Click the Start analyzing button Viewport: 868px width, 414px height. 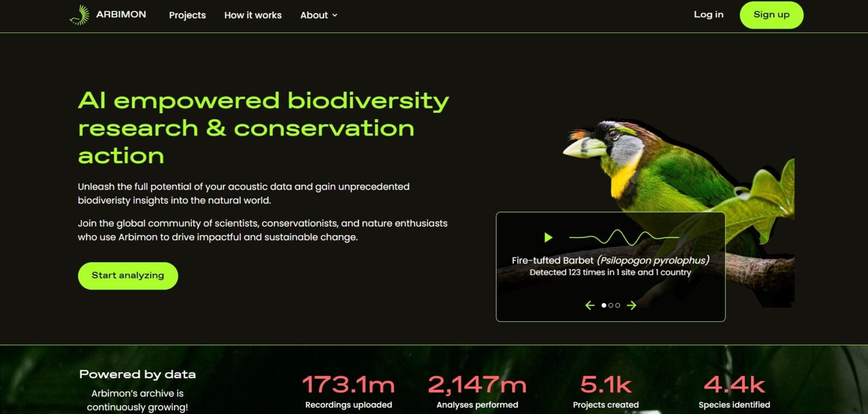(x=128, y=275)
